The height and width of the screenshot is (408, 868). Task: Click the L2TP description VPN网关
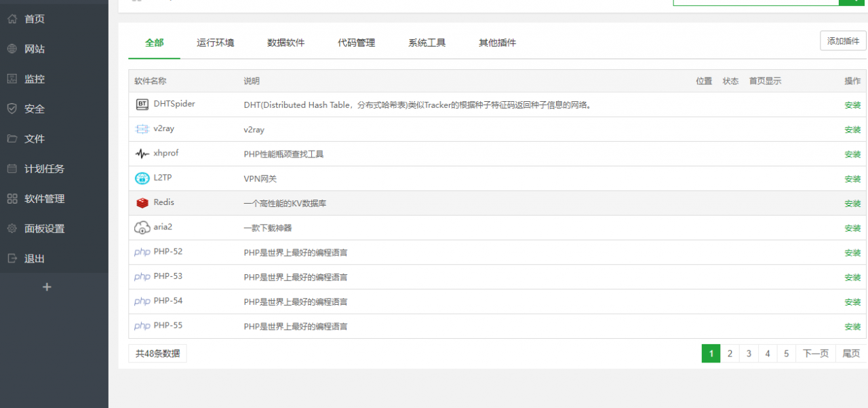pos(260,179)
